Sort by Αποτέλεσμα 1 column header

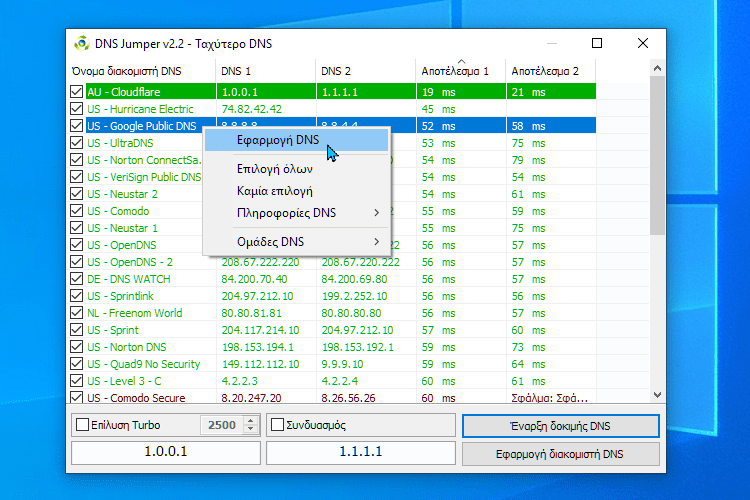[461, 71]
